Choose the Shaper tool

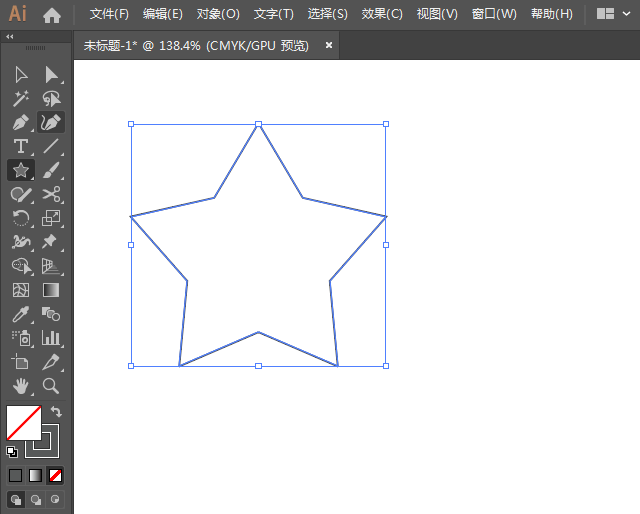[x=21, y=194]
